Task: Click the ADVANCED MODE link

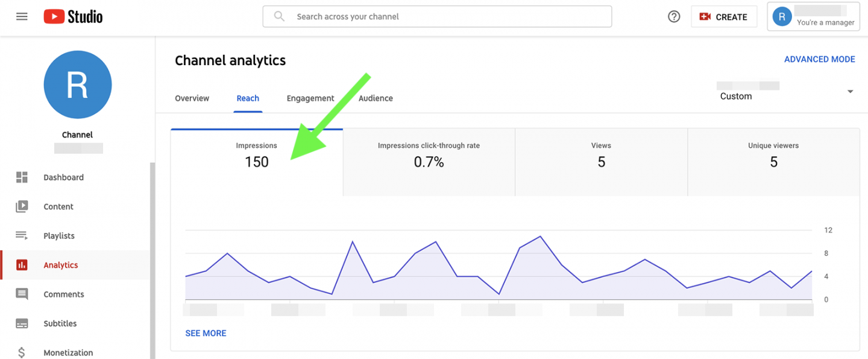Action: click(820, 59)
